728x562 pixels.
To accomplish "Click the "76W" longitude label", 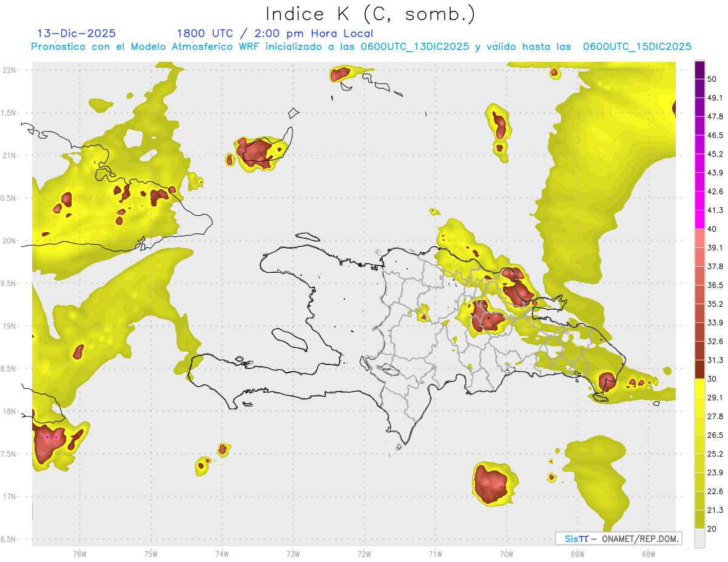I will click(x=79, y=554).
